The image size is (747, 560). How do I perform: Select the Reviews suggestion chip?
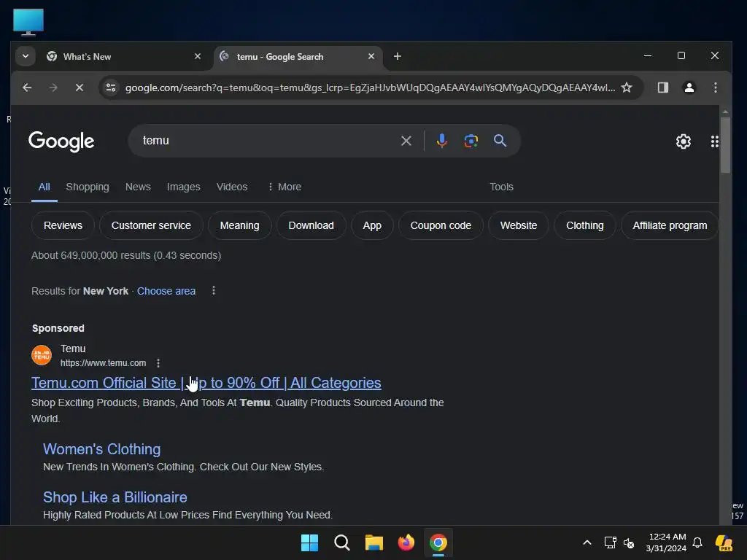tap(63, 225)
